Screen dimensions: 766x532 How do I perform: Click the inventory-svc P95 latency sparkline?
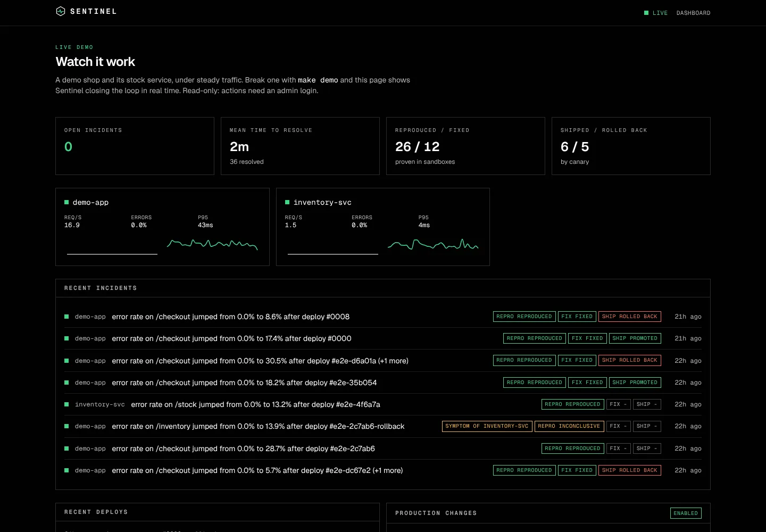coord(433,244)
